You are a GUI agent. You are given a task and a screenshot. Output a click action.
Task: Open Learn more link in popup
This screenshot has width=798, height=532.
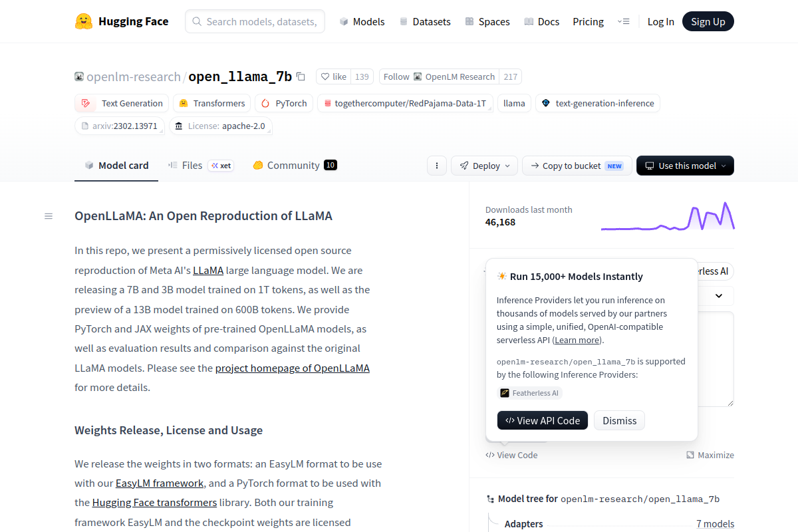click(x=577, y=340)
